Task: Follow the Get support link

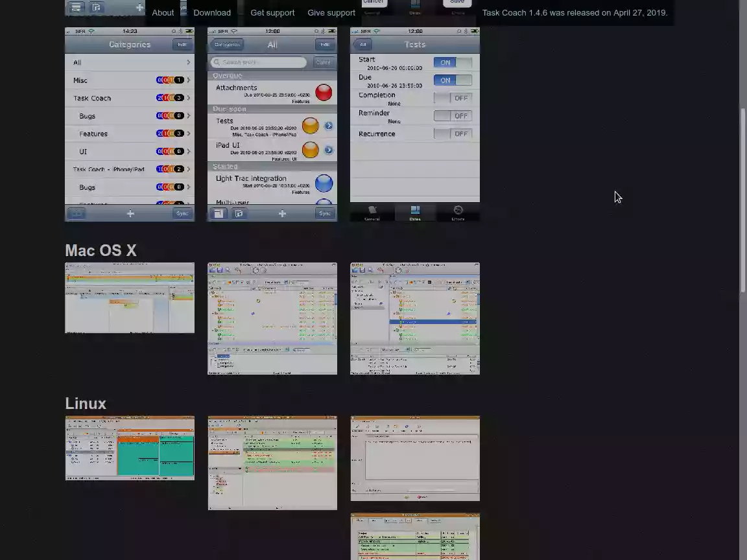Action: (x=272, y=13)
